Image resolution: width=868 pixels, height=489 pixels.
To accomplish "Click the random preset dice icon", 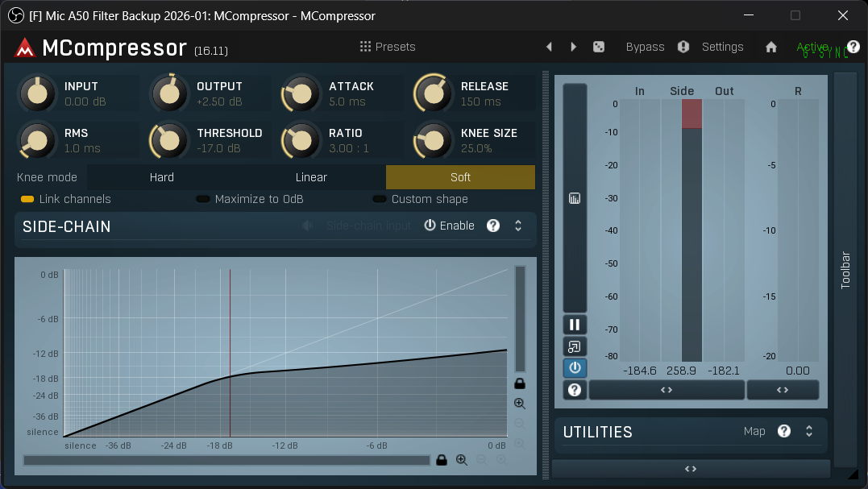I will point(598,47).
